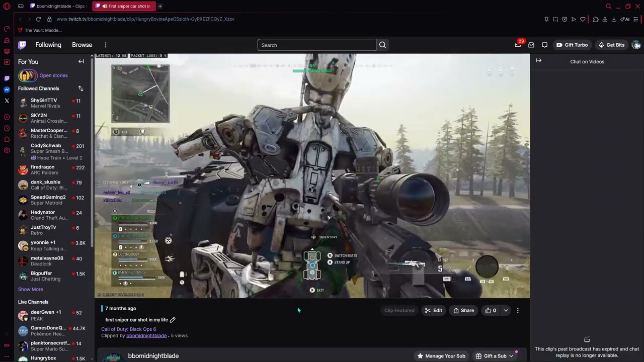This screenshot has width=644, height=362.
Task: Click in the Twitch Search field
Action: pyautogui.click(x=317, y=45)
